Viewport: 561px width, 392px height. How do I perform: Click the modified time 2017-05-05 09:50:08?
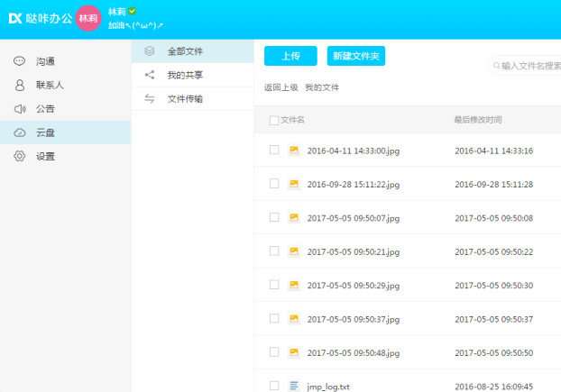[493, 218]
